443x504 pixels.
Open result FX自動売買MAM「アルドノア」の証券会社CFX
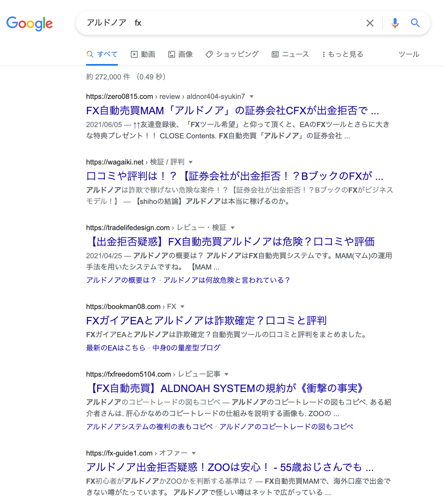pyautogui.click(x=232, y=111)
